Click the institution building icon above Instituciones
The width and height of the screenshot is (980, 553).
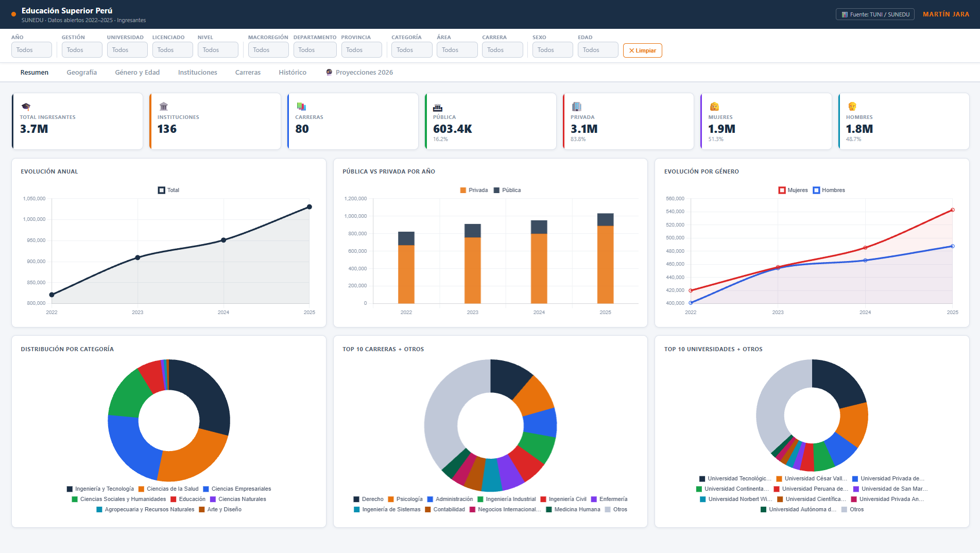(163, 107)
